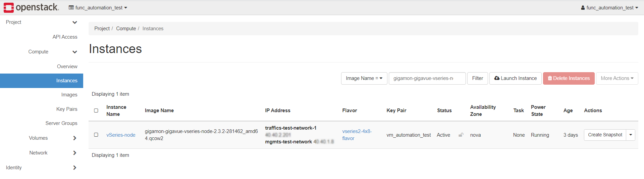Check the vSeries-node row checkbox
This screenshot has width=644, height=179.
(x=96, y=135)
